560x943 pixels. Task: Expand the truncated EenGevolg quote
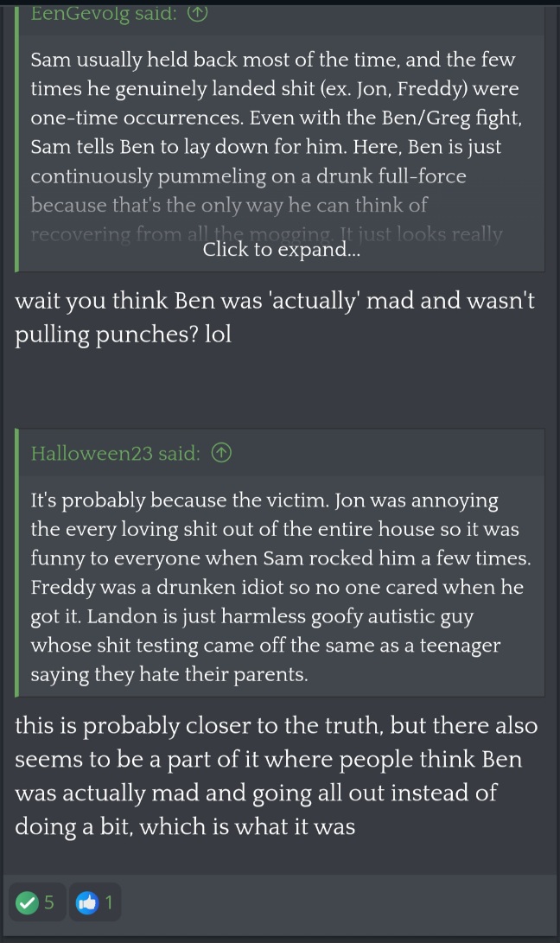[282, 249]
